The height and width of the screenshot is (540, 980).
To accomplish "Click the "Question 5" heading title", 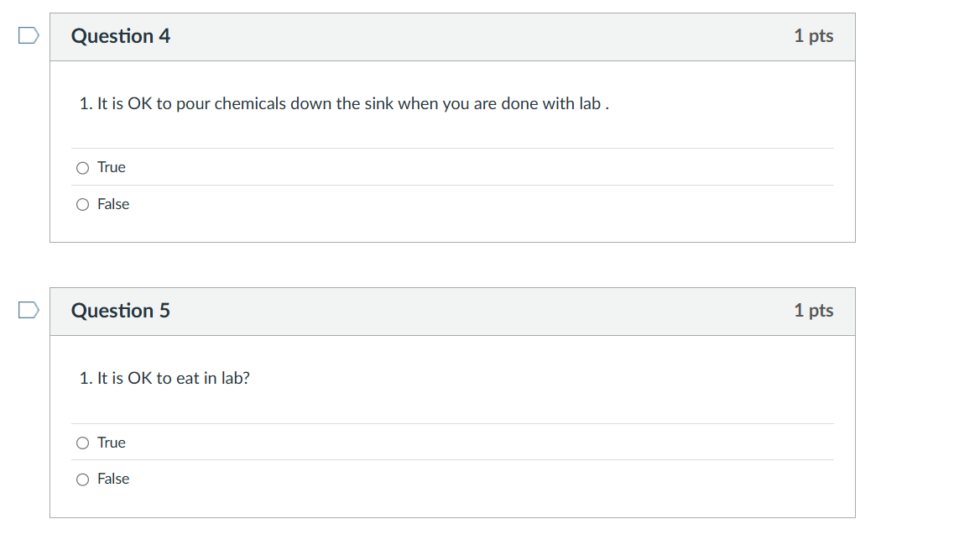I will [x=121, y=311].
